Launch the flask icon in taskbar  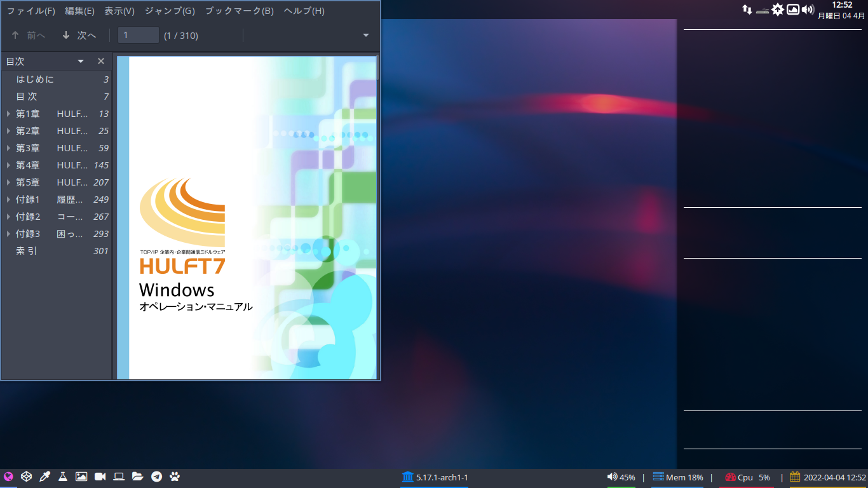coord(63,477)
